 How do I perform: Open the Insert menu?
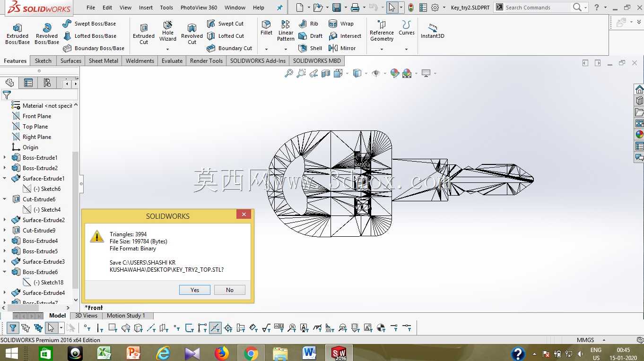tap(146, 8)
